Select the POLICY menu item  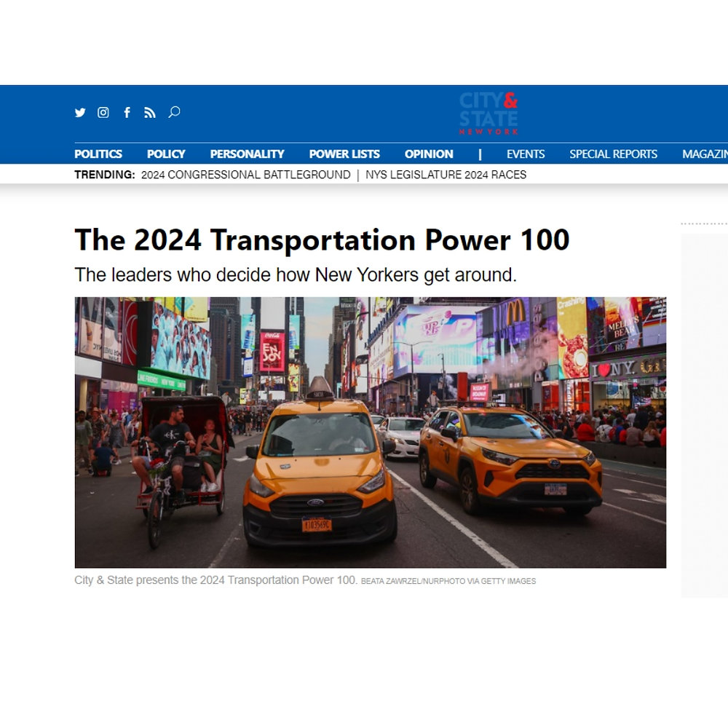165,154
